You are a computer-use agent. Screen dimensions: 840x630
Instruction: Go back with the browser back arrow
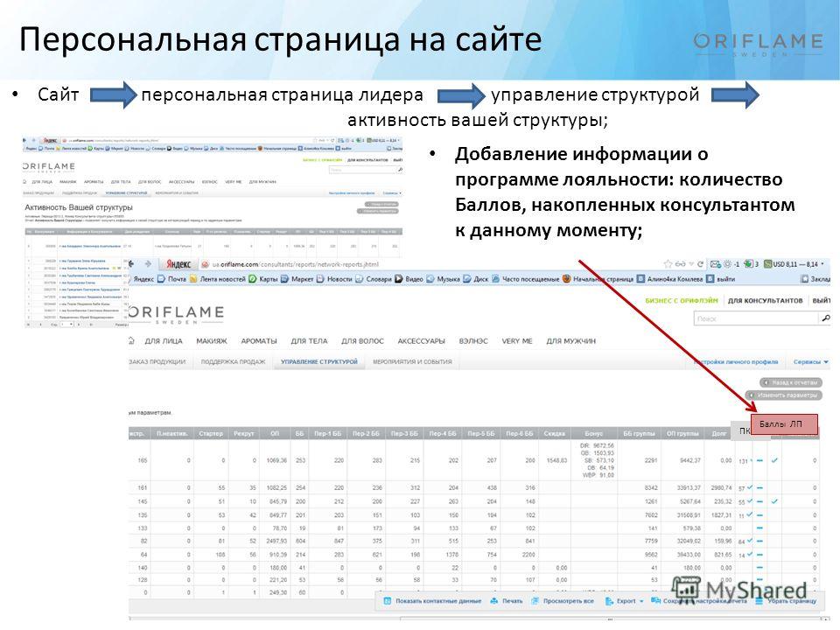pyautogui.click(x=132, y=263)
